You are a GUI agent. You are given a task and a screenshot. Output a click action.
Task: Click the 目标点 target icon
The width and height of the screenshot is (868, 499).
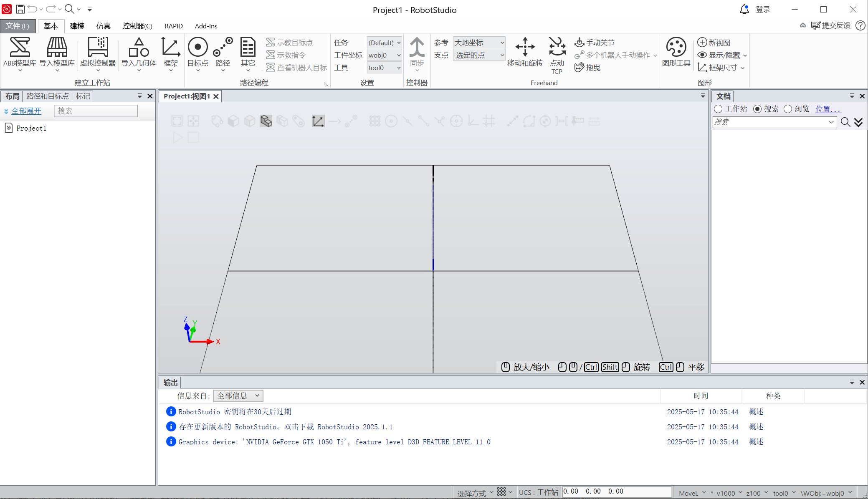click(198, 53)
